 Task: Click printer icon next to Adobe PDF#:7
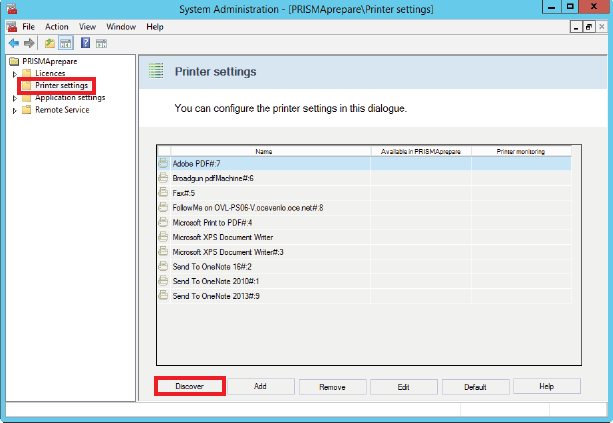(x=163, y=163)
